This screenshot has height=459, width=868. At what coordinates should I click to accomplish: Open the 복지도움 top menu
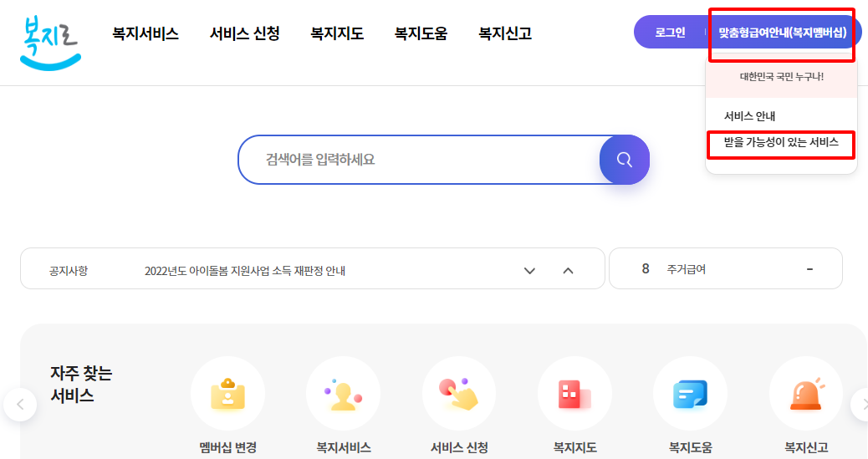click(421, 33)
